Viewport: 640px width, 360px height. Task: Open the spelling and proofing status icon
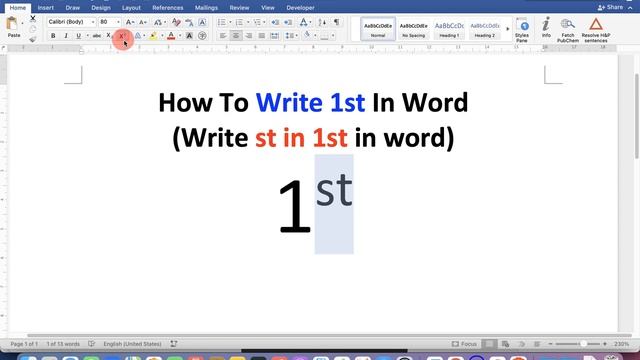tap(91, 344)
